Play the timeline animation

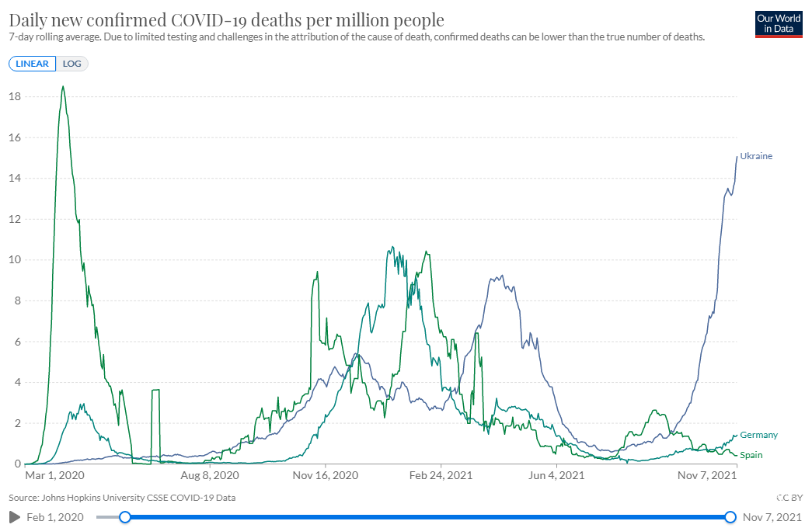click(x=15, y=517)
